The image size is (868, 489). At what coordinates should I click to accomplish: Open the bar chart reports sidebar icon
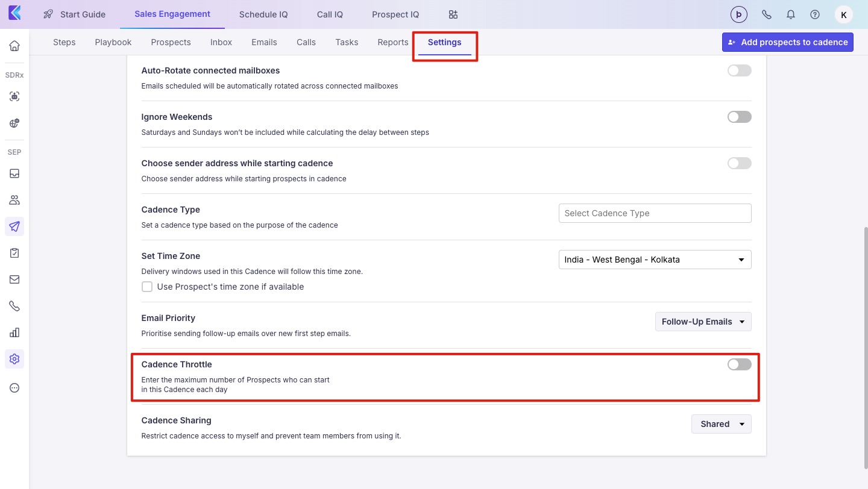(x=14, y=332)
